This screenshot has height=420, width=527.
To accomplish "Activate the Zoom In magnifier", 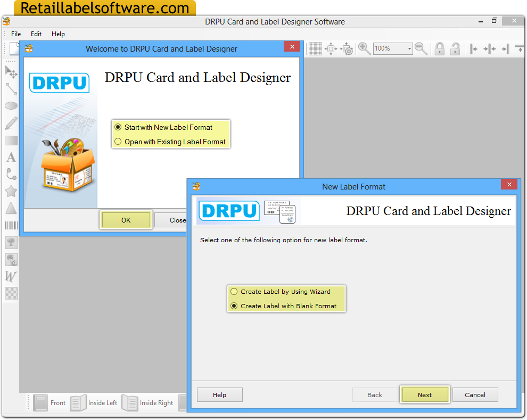I will click(x=365, y=48).
